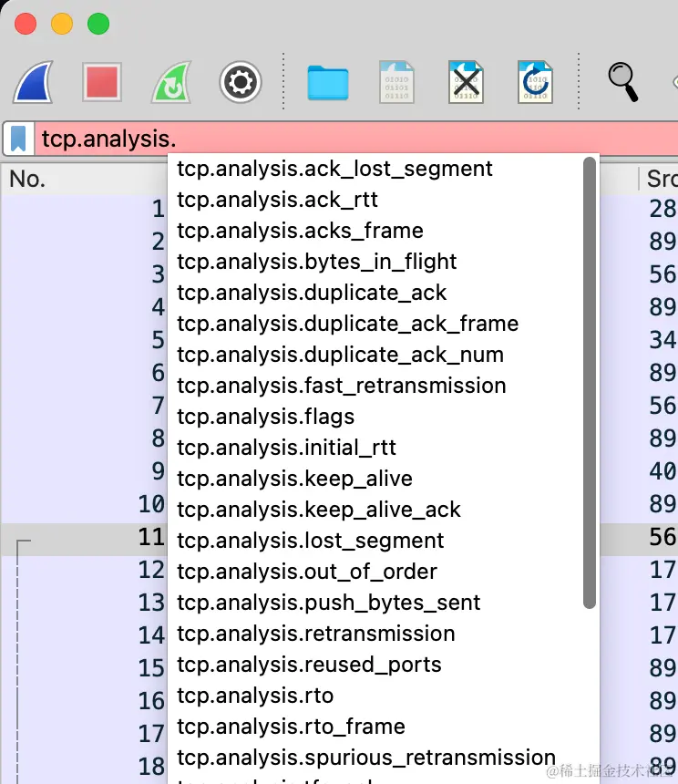Viewport: 678px width, 784px height.
Task: Click the autocomplete list scrollbar
Action: [590, 383]
